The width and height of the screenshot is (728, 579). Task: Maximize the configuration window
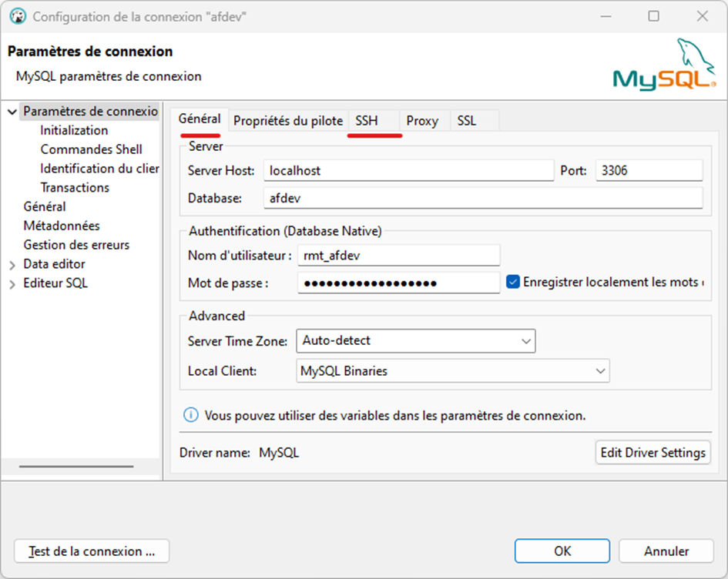tap(654, 16)
